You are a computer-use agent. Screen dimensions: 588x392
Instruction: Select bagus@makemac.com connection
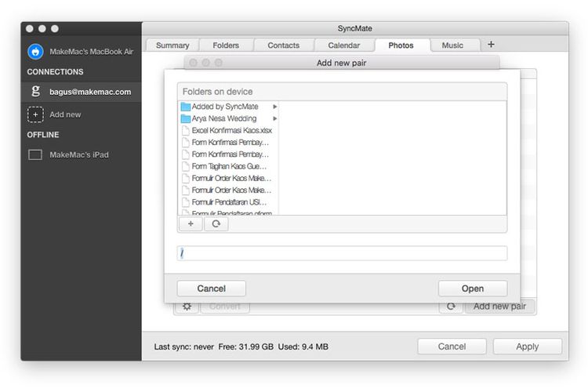tap(82, 92)
